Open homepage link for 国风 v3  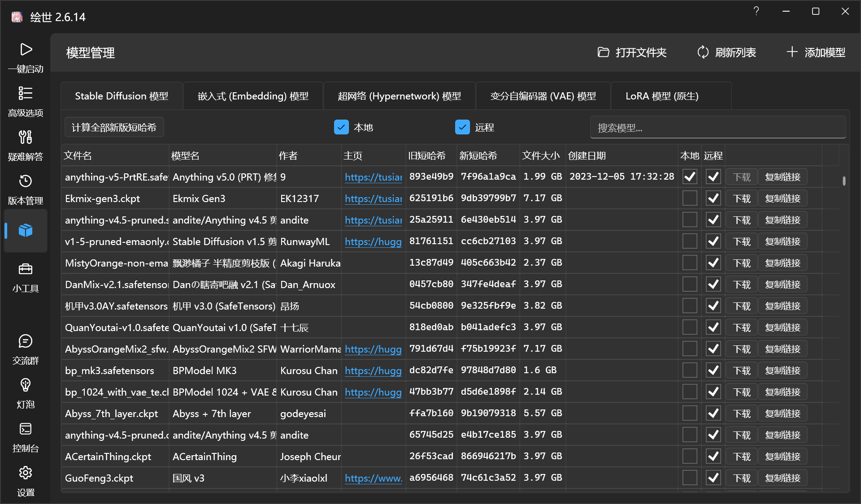click(373, 478)
